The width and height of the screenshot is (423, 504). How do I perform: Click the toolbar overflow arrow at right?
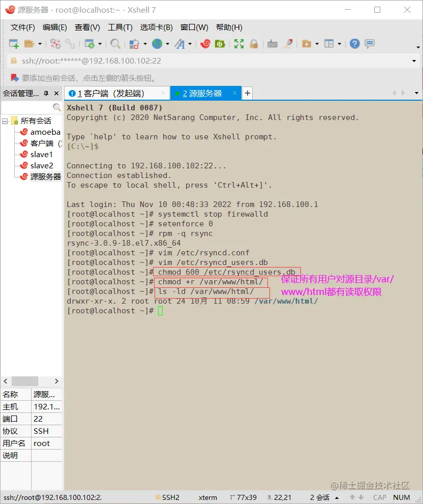418,47
